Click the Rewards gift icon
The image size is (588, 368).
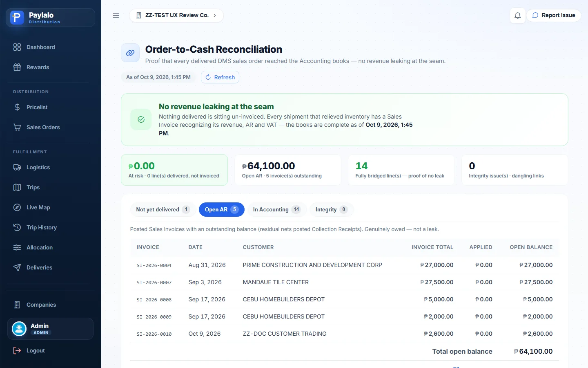click(17, 67)
